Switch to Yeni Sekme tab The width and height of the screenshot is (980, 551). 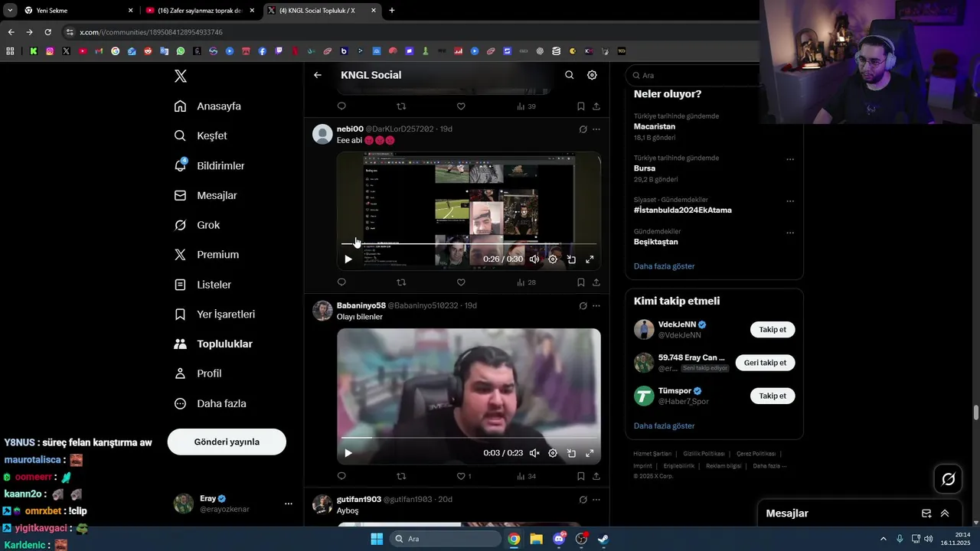(78, 11)
